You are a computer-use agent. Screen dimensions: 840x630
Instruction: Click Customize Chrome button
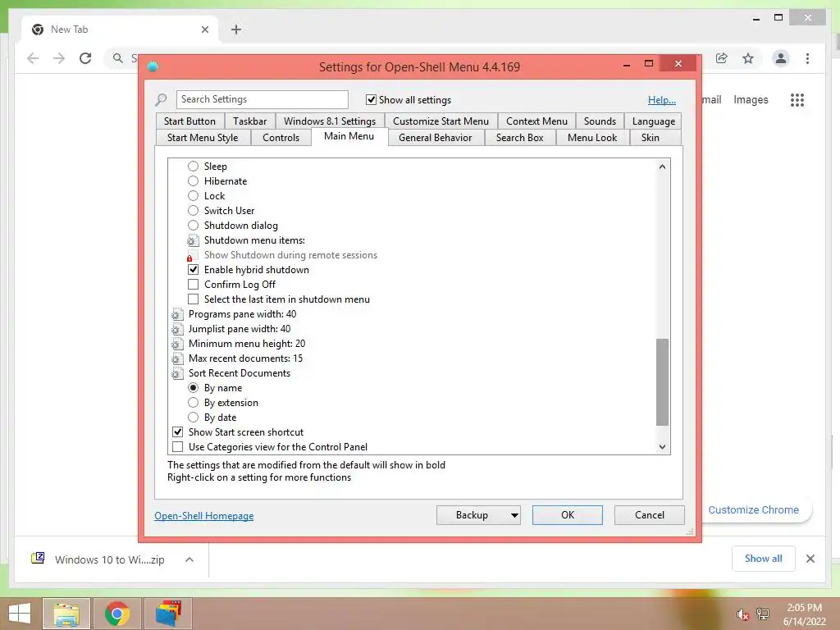click(753, 510)
